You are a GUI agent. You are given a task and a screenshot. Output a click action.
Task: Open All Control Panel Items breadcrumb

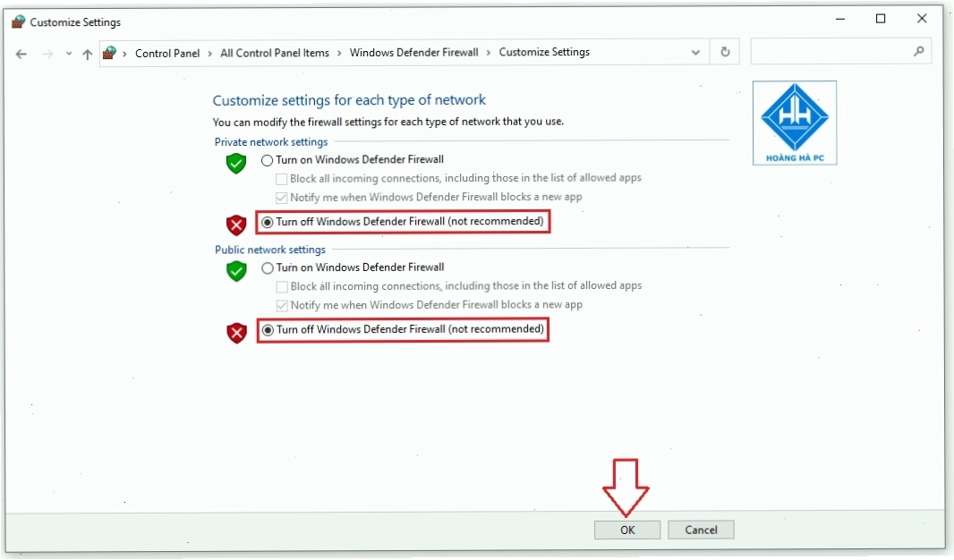coord(275,53)
